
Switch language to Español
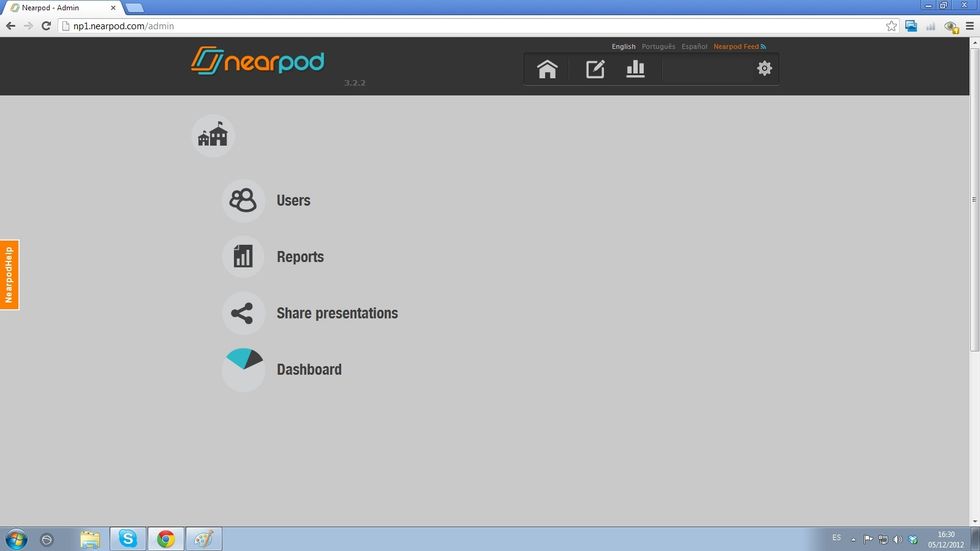pyautogui.click(x=694, y=46)
